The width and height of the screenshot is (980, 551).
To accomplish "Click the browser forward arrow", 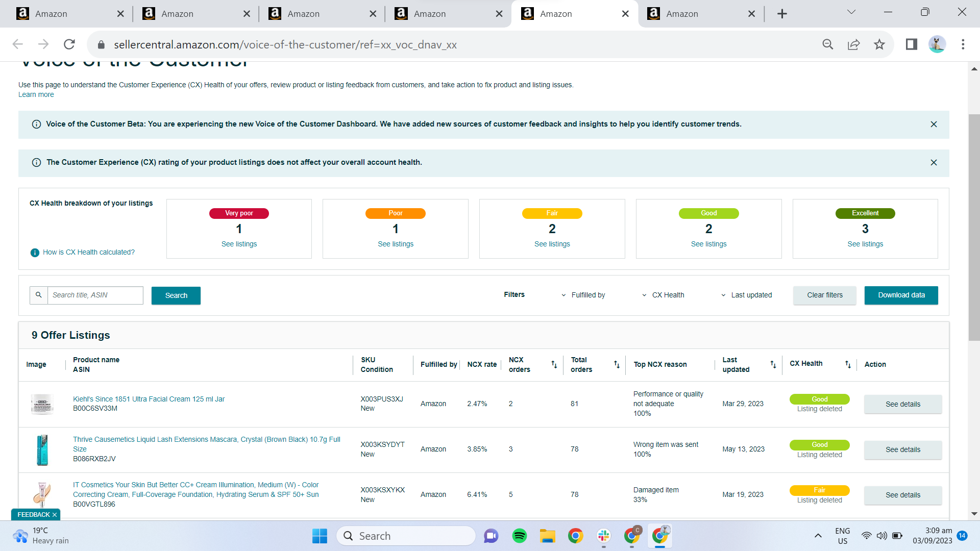I will (x=43, y=44).
